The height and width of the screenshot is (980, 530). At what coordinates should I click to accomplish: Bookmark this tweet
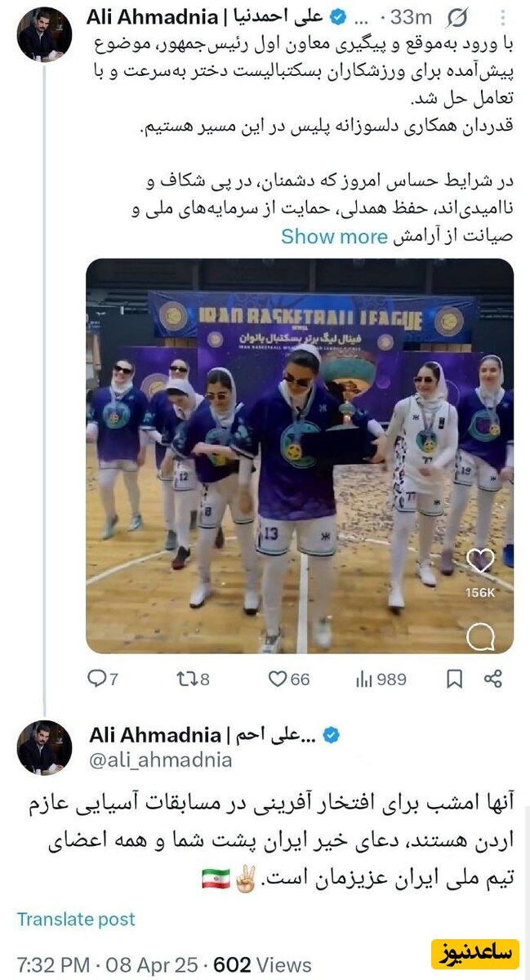pyautogui.click(x=455, y=679)
